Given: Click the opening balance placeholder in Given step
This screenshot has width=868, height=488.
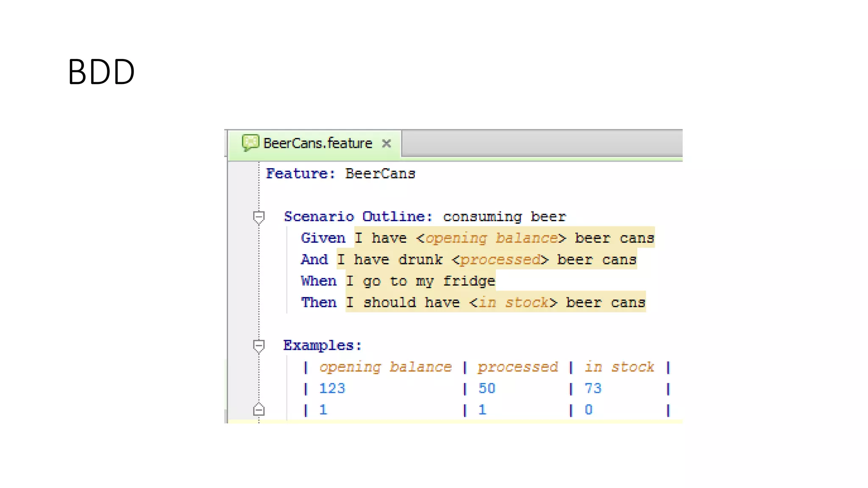Looking at the screenshot, I should pyautogui.click(x=491, y=238).
